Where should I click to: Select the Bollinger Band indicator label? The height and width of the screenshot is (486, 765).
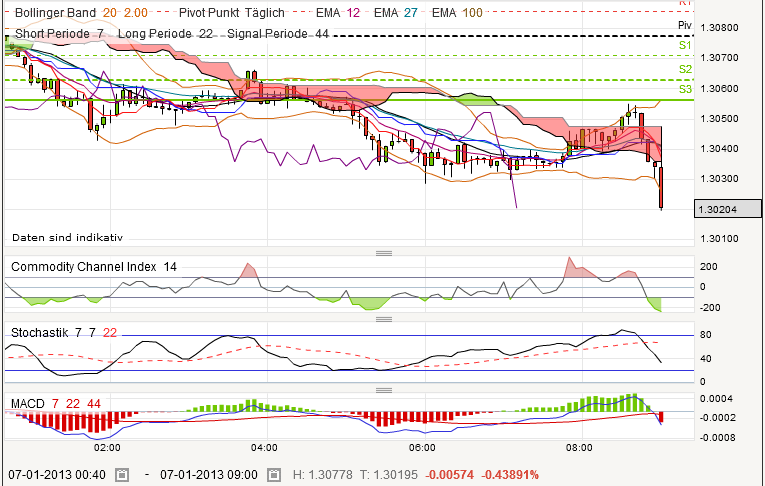click(x=55, y=13)
